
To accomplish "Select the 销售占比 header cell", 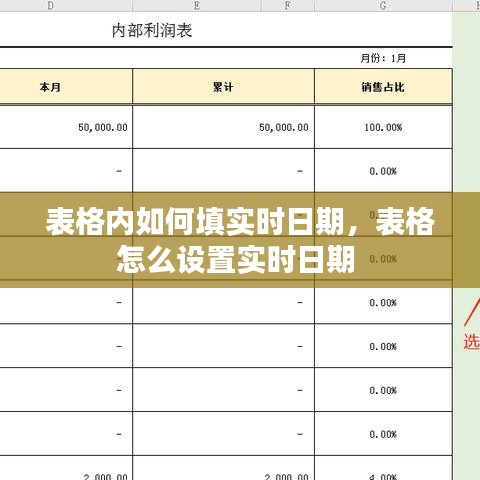I will click(x=383, y=87).
